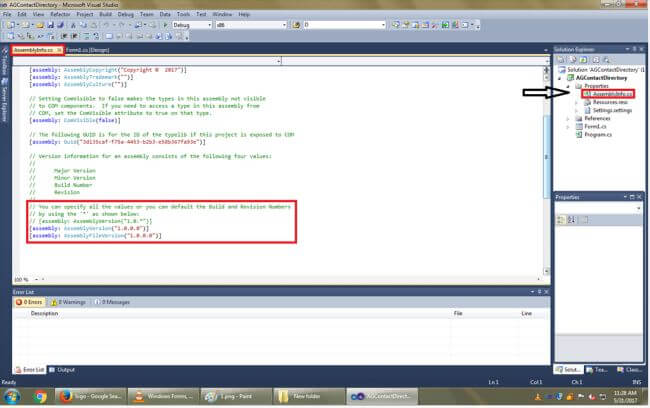650x408 pixels.
Task: Select Program.cs in Solution Explorer
Action: pos(598,134)
